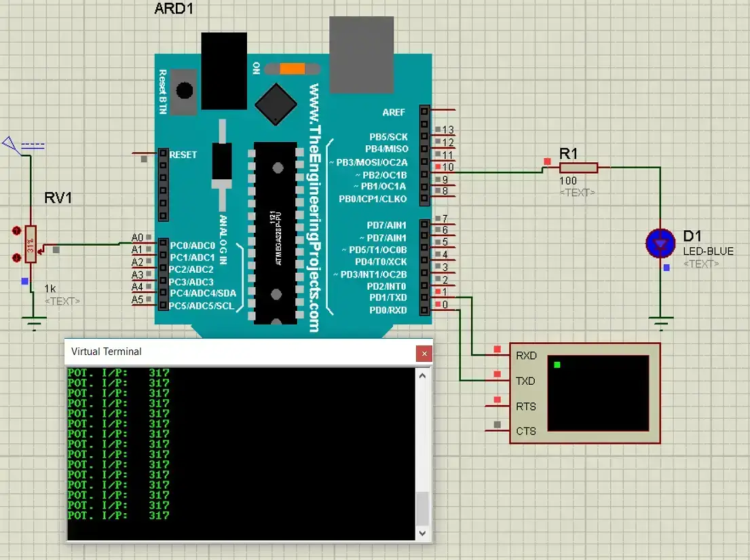Click digital pin 8 label
750x560 pixels.
click(445, 191)
